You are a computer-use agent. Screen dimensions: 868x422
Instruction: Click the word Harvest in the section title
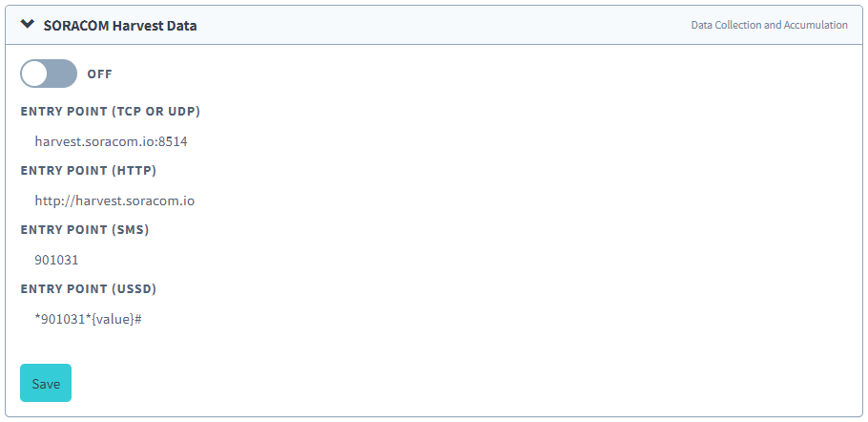click(134, 26)
